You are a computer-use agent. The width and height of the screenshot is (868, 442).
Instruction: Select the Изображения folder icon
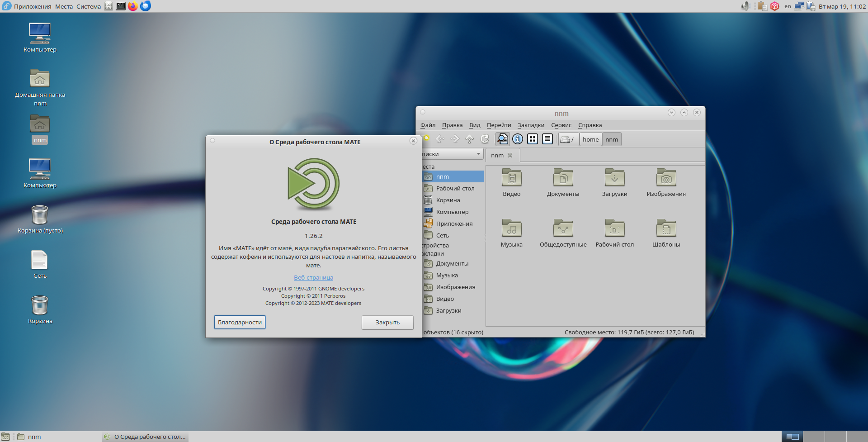[x=666, y=178]
